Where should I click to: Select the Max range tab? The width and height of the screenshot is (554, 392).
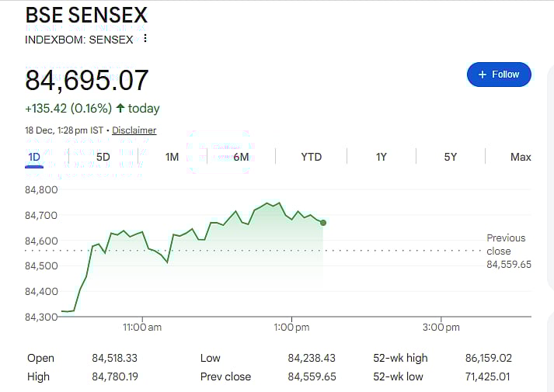pos(521,157)
